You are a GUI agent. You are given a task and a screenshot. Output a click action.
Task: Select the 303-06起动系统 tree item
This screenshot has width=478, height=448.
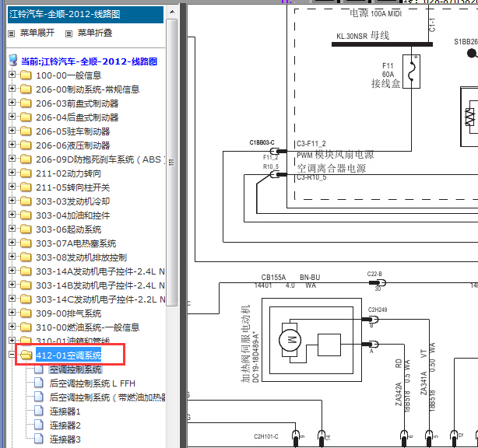(69, 229)
